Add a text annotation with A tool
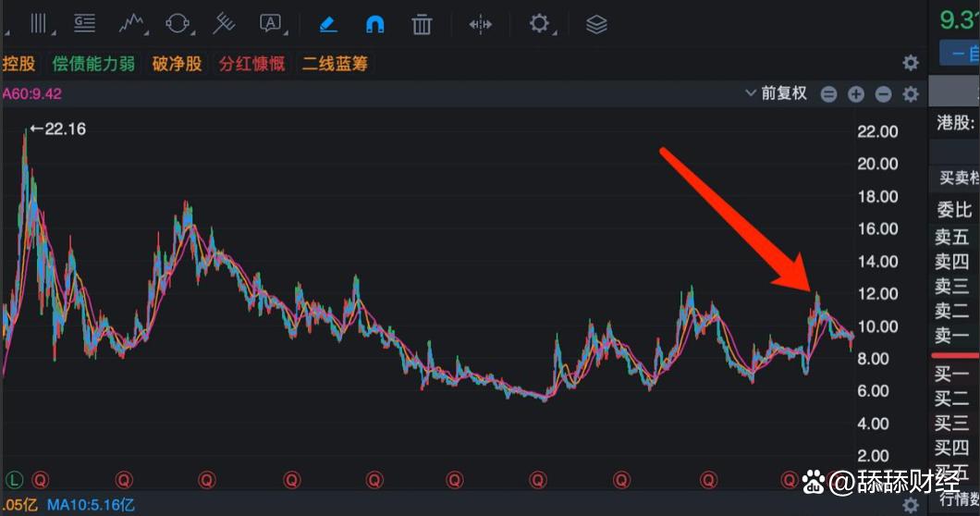This screenshot has height=516, width=980. [x=270, y=24]
